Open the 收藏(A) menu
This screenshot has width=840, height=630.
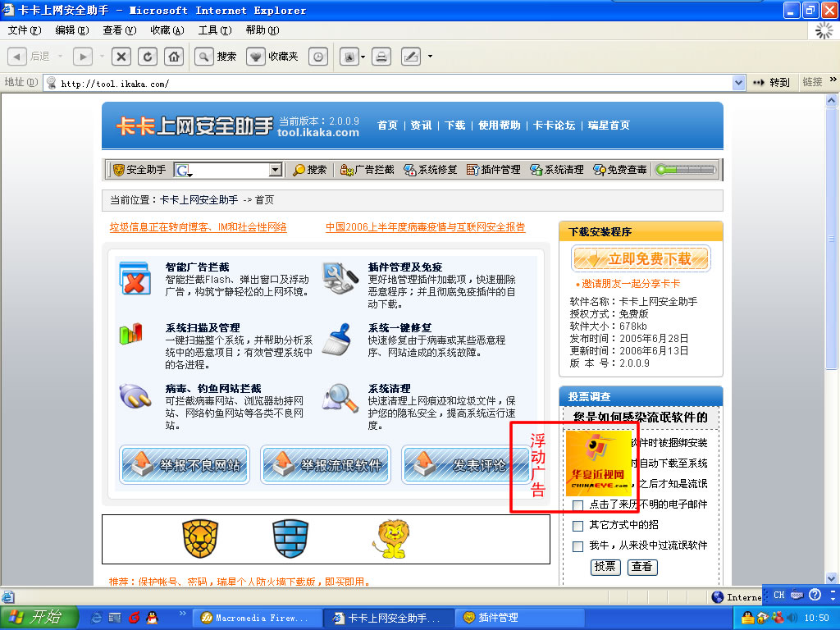point(167,30)
